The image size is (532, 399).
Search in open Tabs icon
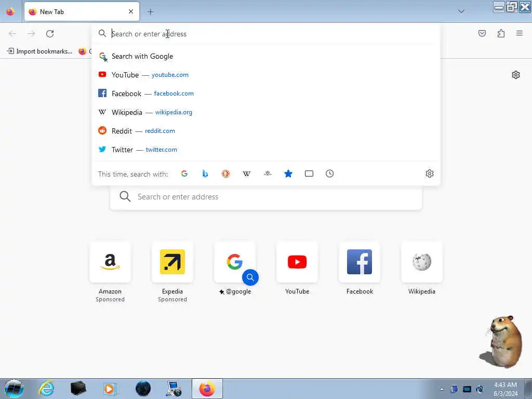point(309,174)
